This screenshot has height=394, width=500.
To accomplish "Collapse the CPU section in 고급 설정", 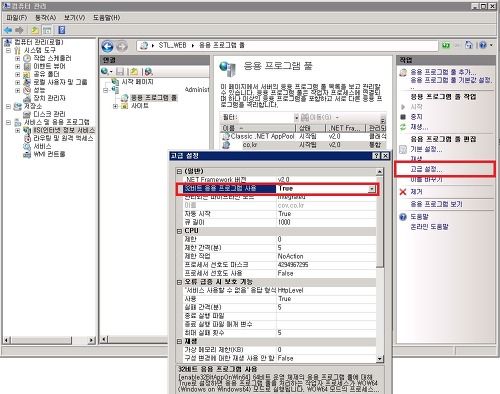I will tap(179, 231).
